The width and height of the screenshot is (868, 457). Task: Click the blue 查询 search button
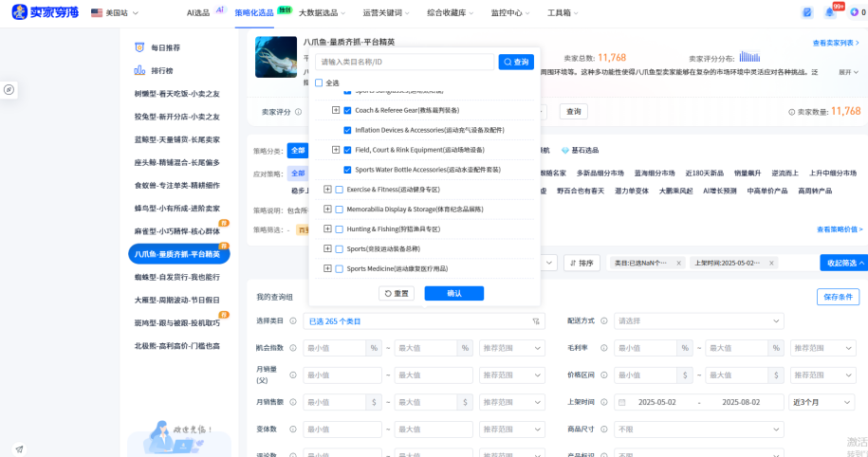tap(516, 62)
